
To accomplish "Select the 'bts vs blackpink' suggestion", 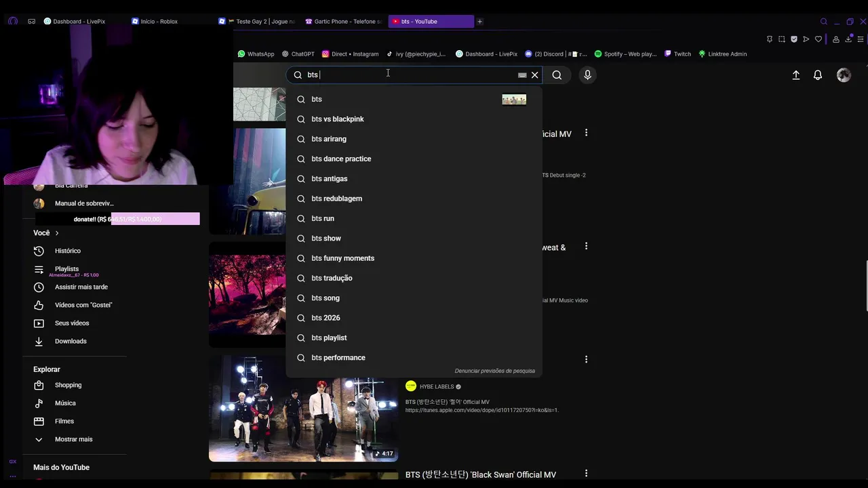I will click(x=414, y=119).
